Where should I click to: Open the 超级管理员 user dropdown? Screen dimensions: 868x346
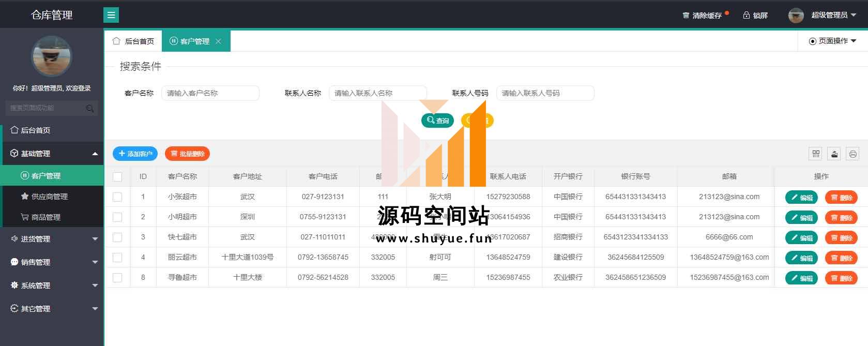click(833, 15)
